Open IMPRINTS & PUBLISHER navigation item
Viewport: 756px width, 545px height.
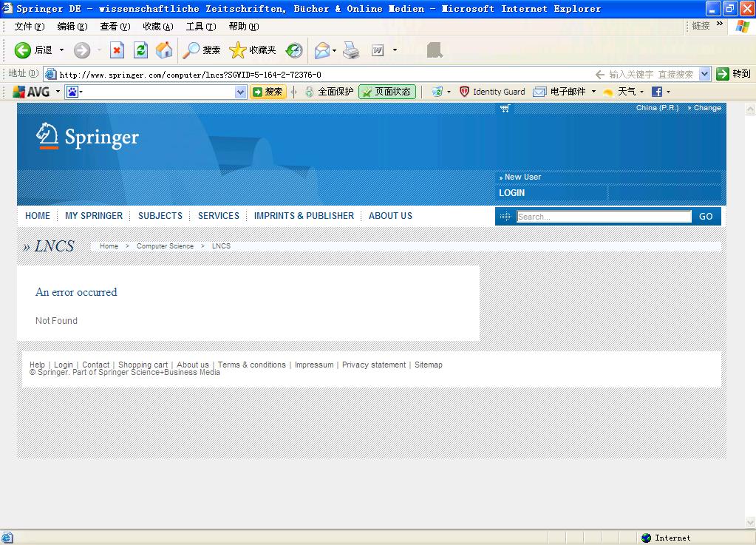(x=304, y=216)
